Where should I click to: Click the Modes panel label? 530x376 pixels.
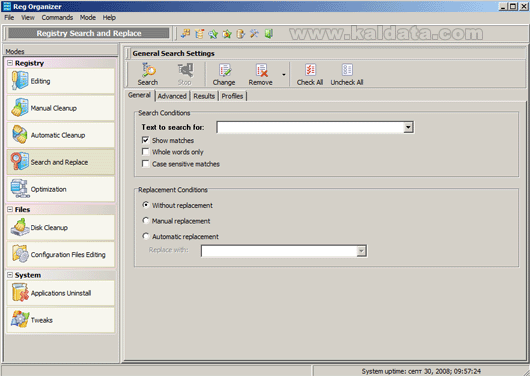15,51
